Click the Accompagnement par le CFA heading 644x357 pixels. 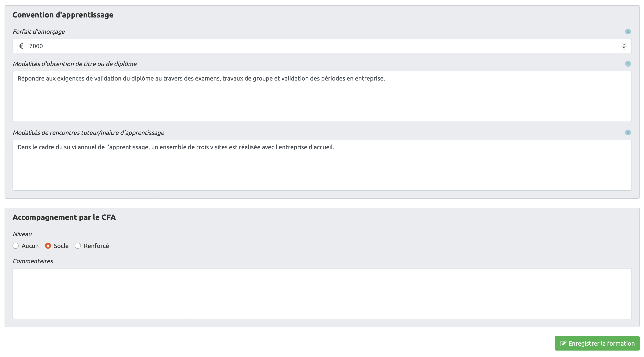(x=64, y=217)
